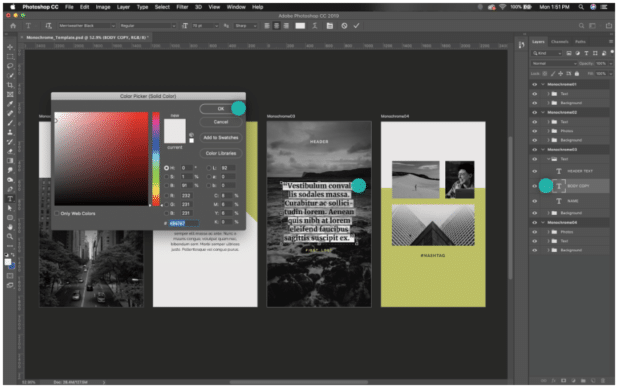620x389 pixels.
Task: Open Color Libraries from the picker
Action: [x=221, y=153]
